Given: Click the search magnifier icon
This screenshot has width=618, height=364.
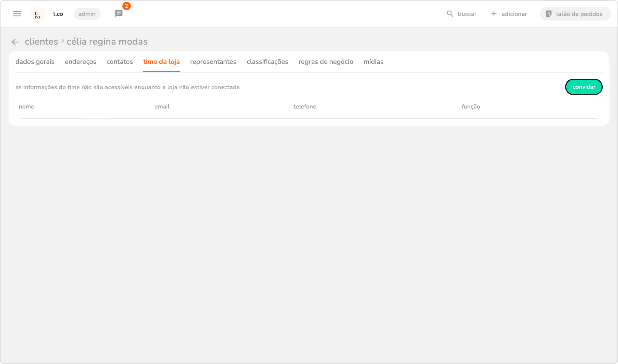Looking at the screenshot, I should pyautogui.click(x=450, y=14).
